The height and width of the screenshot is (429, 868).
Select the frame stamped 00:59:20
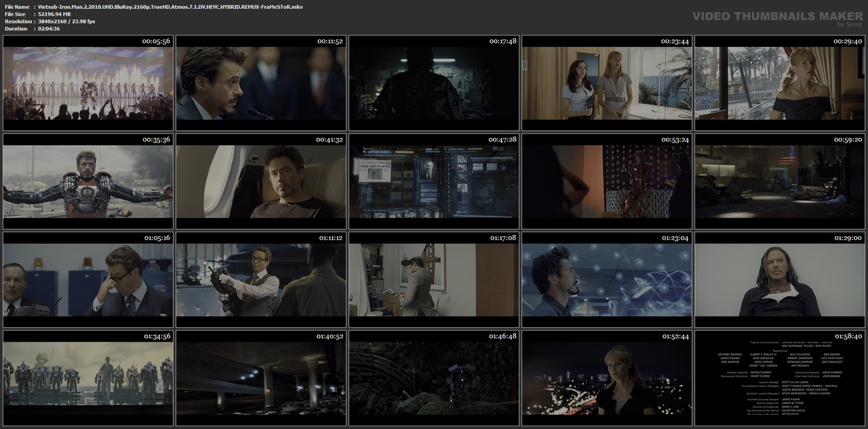(x=780, y=181)
